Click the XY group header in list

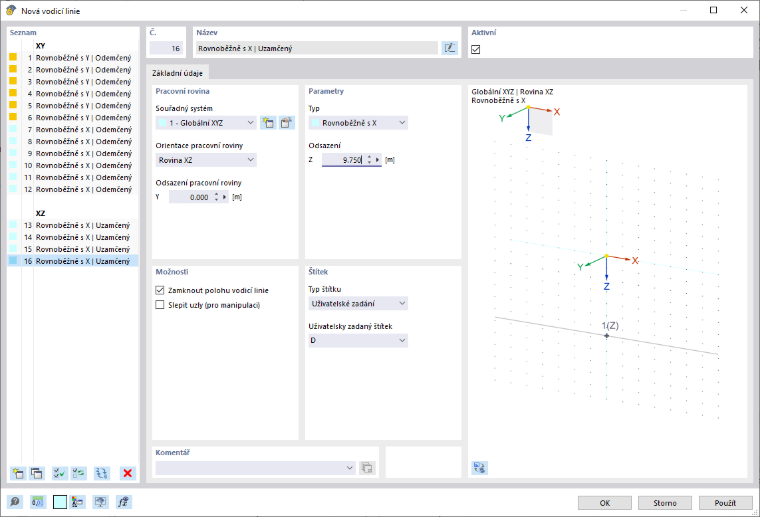coord(40,46)
